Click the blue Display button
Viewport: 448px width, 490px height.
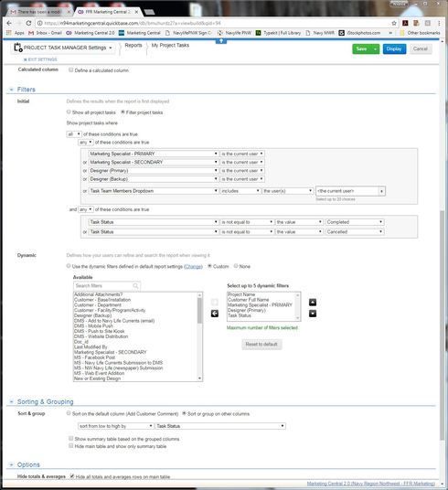(394, 48)
